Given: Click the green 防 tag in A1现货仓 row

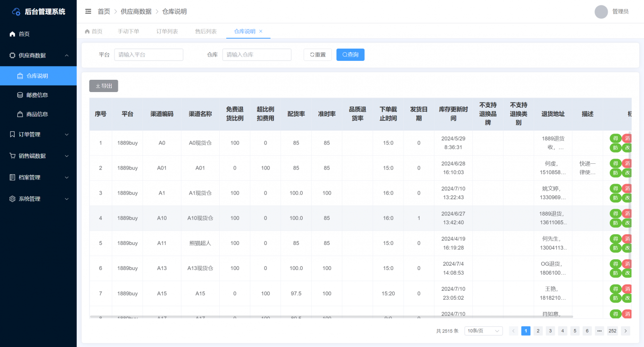Looking at the screenshot, I should point(615,198).
